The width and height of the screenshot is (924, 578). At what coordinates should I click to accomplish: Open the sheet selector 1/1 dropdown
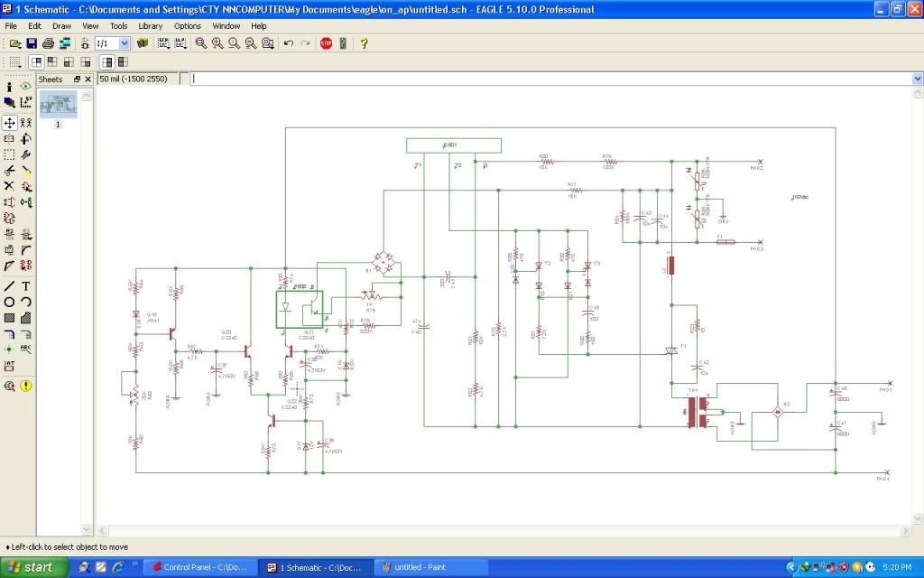125,43
